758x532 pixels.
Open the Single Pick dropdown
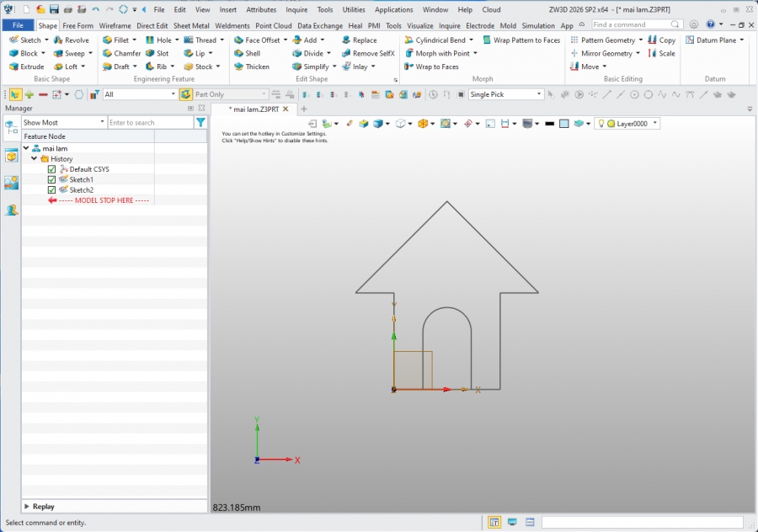pyautogui.click(x=505, y=95)
